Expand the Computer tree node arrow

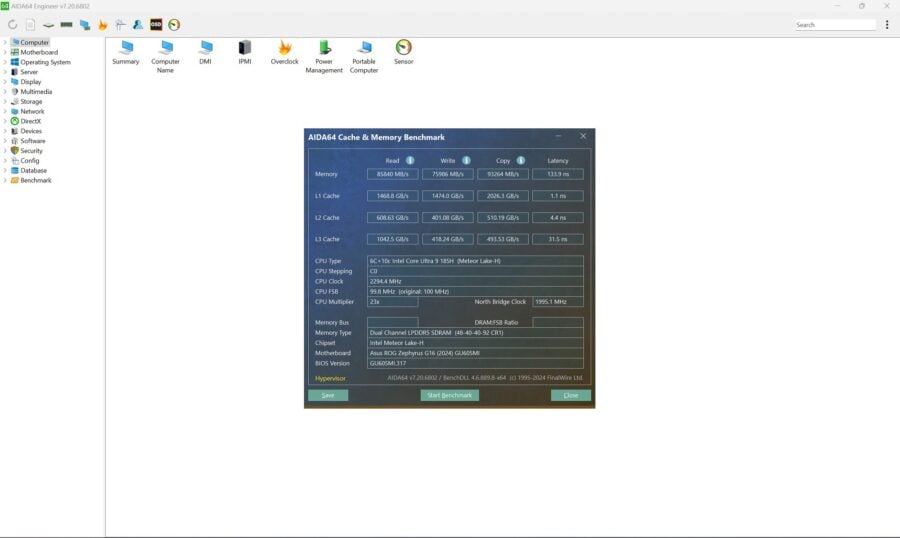coord(5,42)
